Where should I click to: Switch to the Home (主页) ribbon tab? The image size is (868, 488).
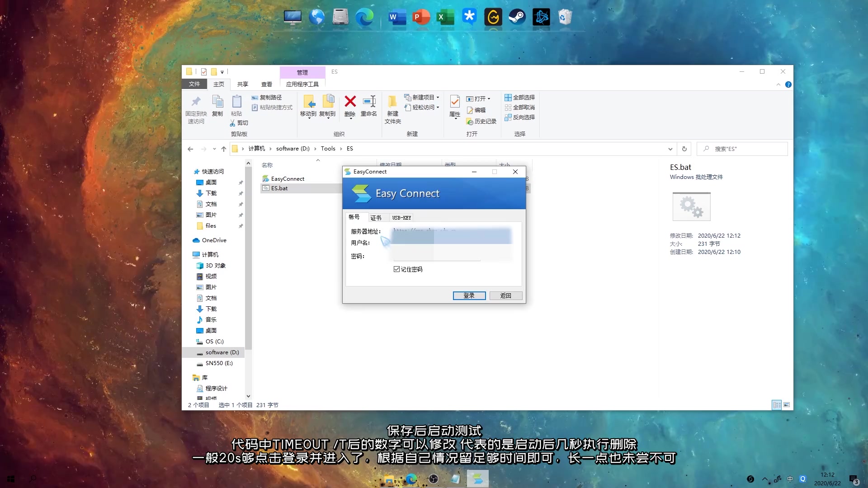click(x=219, y=84)
